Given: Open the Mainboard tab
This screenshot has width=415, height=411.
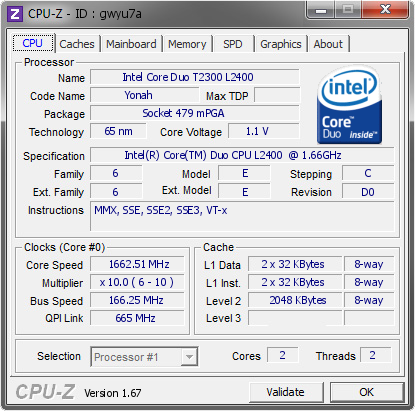Looking at the screenshot, I should point(131,44).
